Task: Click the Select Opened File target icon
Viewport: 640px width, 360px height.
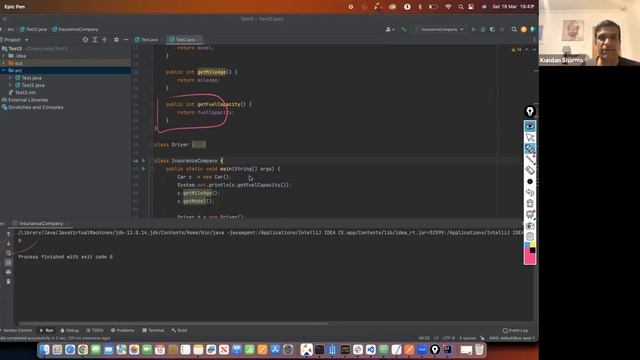Action: (x=85, y=40)
